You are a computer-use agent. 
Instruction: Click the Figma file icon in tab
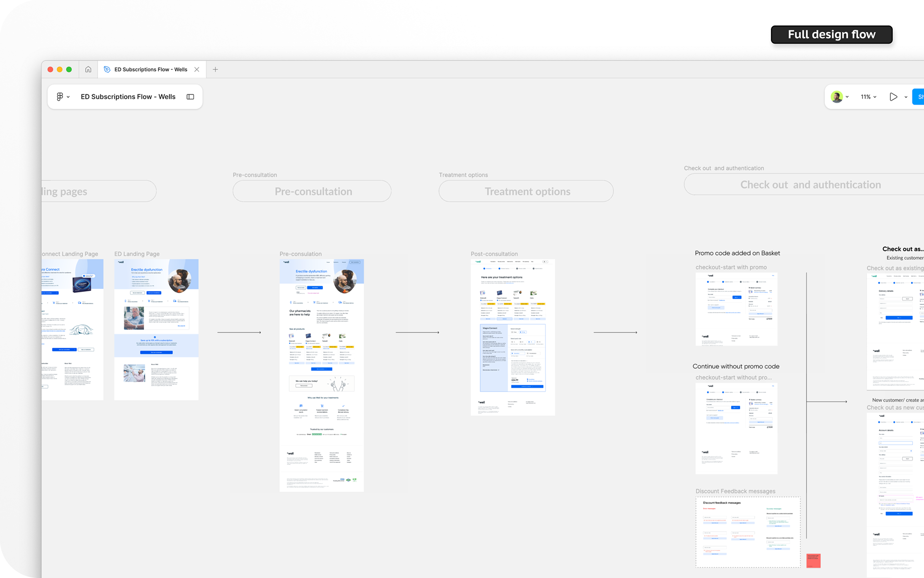point(107,69)
